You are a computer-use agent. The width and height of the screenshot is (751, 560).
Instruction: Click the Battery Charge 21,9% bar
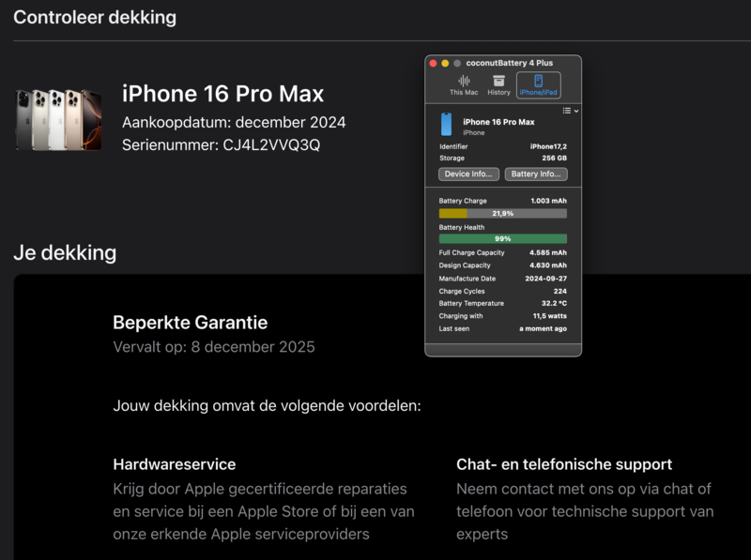[502, 214]
